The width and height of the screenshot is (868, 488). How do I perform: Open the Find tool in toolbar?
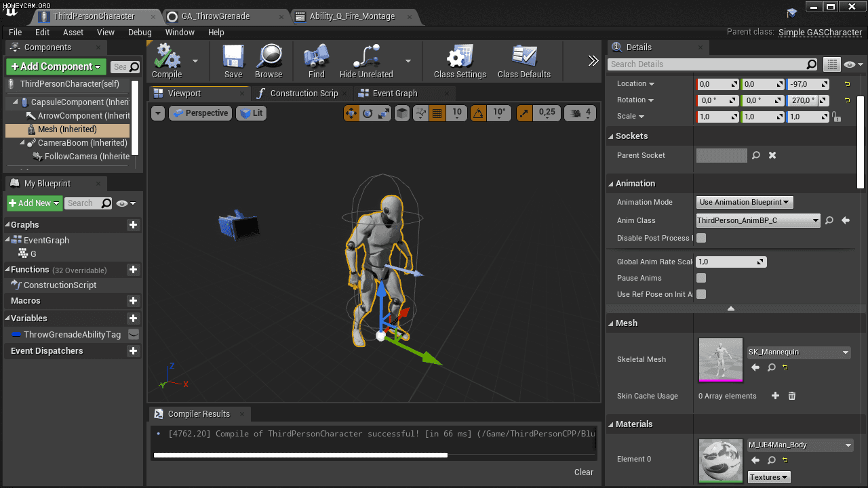click(316, 60)
